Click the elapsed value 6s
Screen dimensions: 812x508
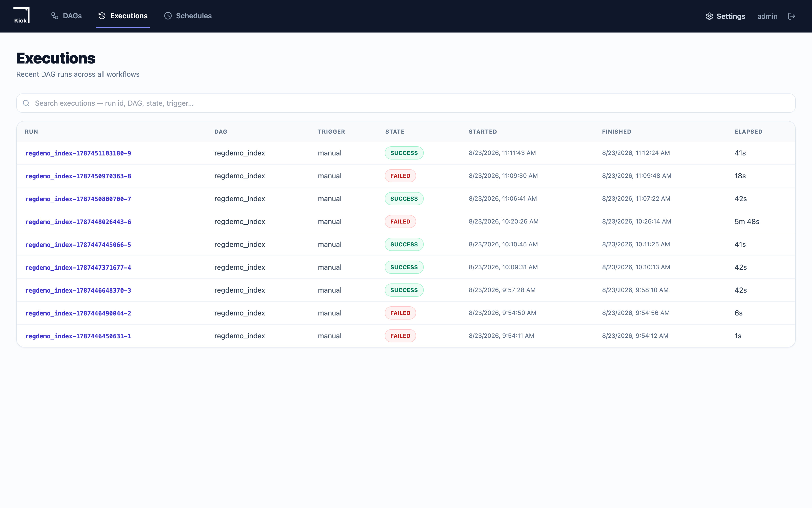tap(738, 313)
